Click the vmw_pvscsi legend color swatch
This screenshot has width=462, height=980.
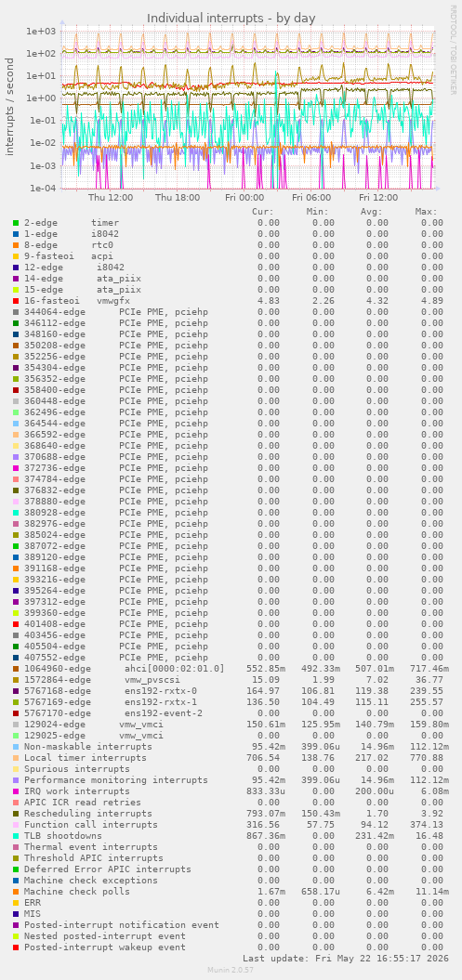pyautogui.click(x=16, y=680)
